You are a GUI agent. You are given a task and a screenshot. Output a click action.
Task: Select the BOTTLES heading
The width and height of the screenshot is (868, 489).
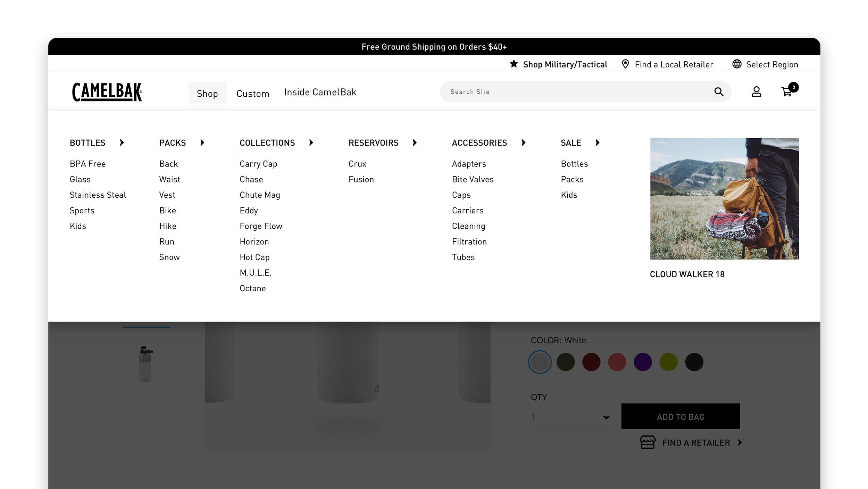(87, 142)
